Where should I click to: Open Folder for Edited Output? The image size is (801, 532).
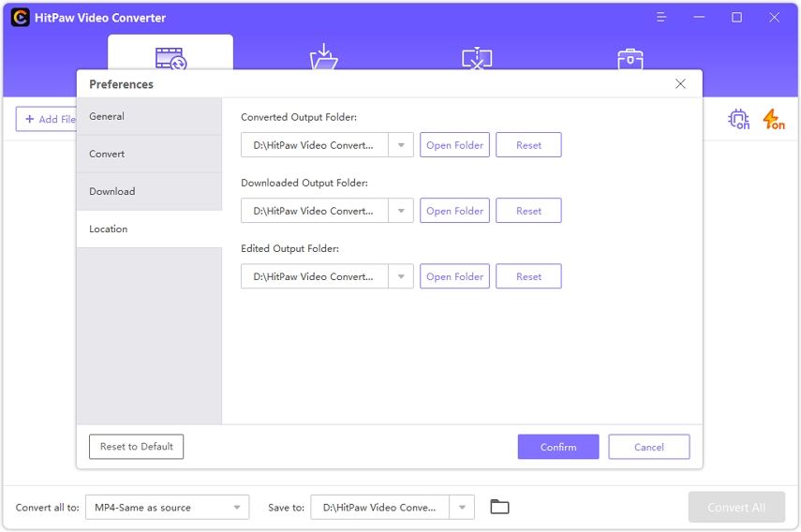(454, 276)
